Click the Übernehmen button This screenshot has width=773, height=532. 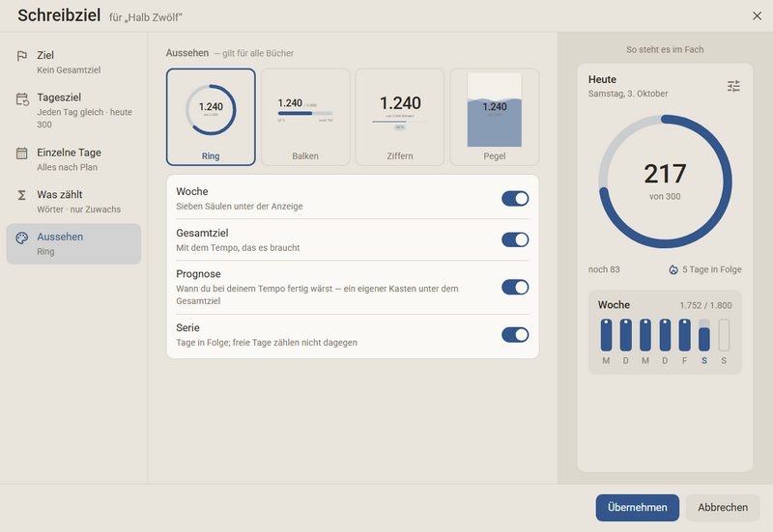pyautogui.click(x=637, y=507)
